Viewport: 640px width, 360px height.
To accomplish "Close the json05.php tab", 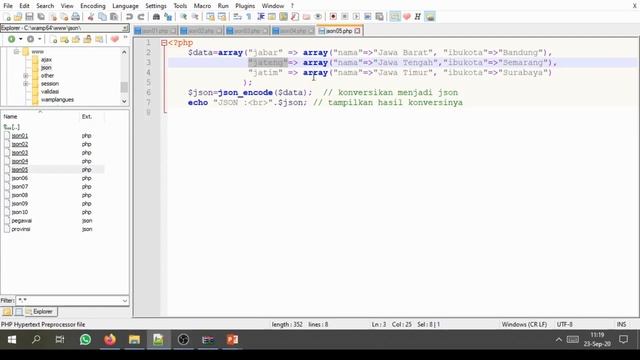I will pyautogui.click(x=358, y=31).
